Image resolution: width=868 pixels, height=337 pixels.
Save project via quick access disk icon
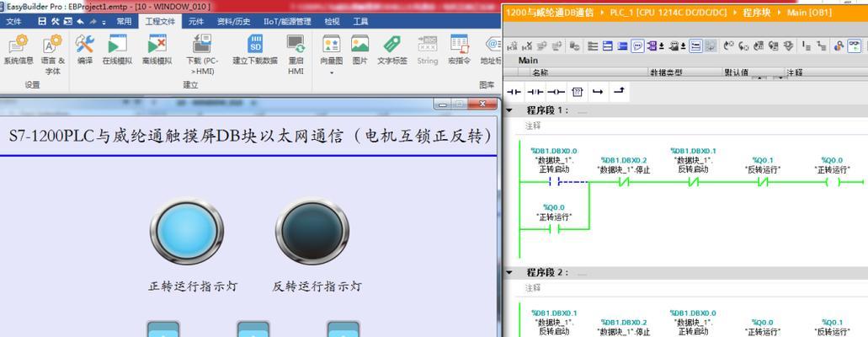pos(42,21)
